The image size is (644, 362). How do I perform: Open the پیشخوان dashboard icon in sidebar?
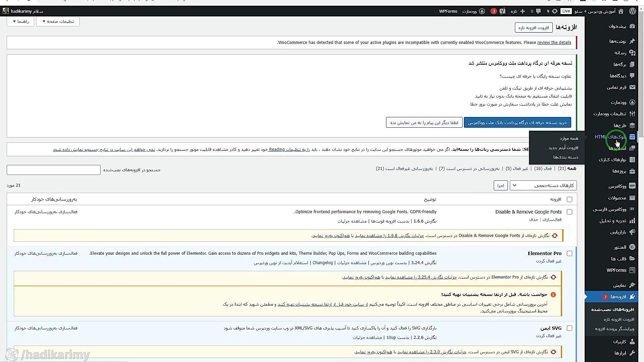tap(632, 26)
